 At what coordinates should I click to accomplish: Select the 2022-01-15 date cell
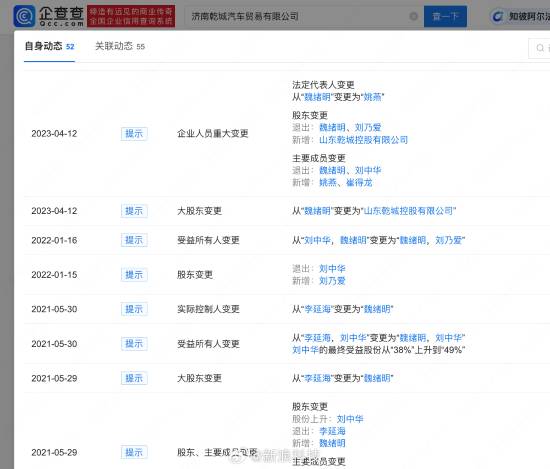coord(54,275)
